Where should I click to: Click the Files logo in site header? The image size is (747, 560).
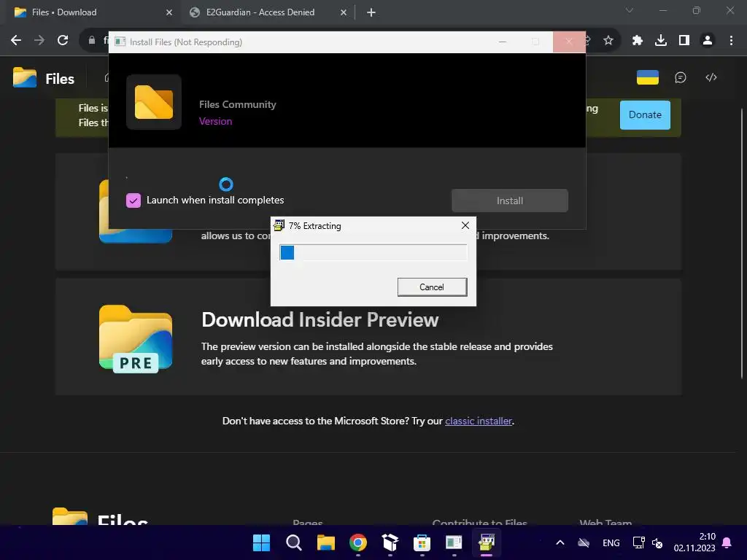tap(44, 78)
